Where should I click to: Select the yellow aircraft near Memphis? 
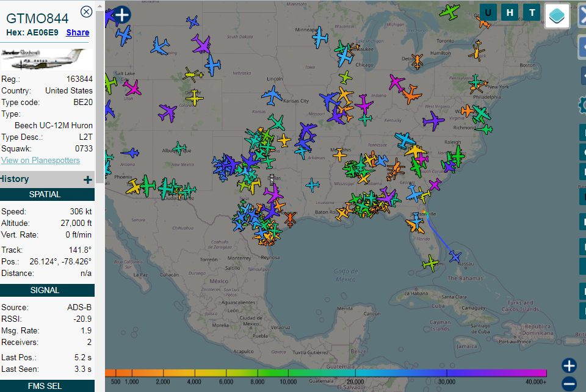[340, 154]
